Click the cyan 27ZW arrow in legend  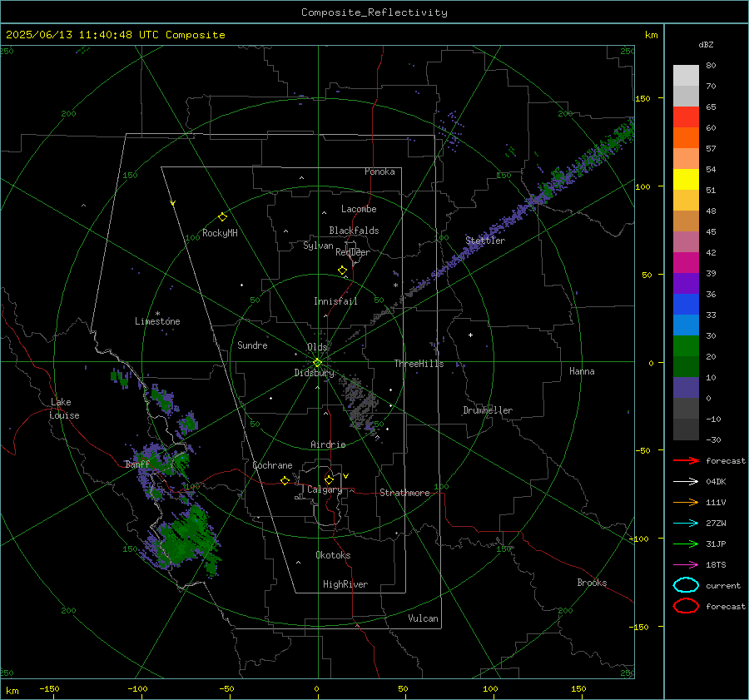pos(686,524)
